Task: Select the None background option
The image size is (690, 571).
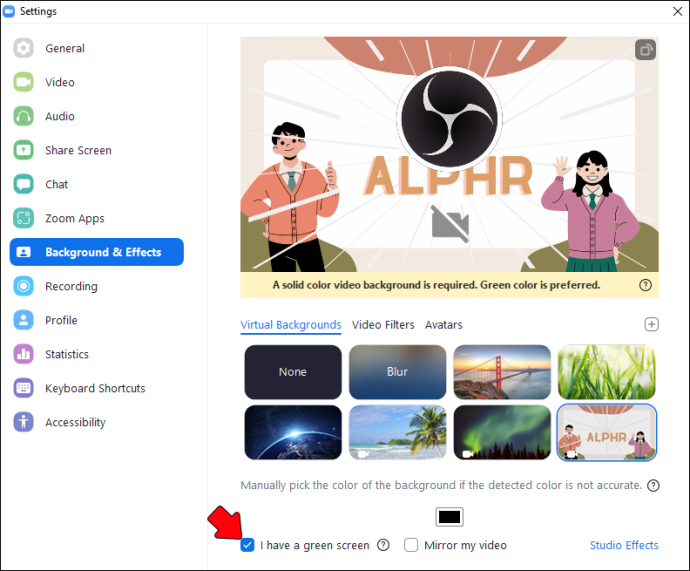Action: [x=293, y=372]
